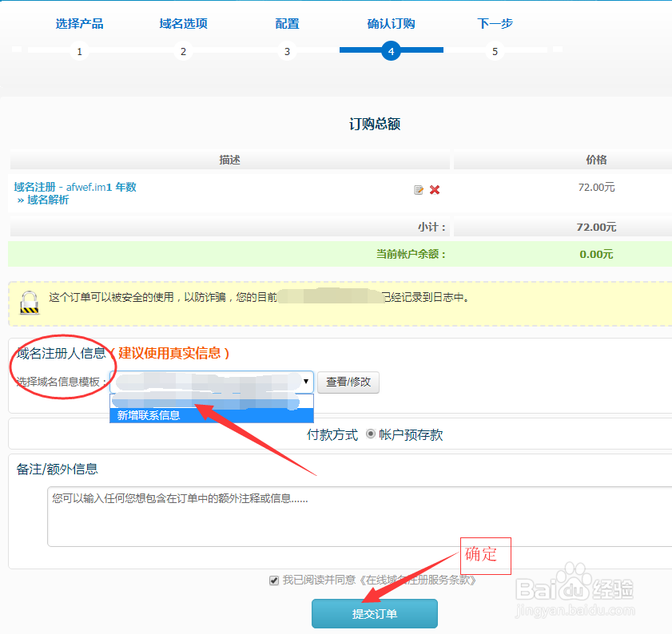The height and width of the screenshot is (634, 672).
Task: Click the bold 72.00元 subtotal value
Action: (596, 227)
